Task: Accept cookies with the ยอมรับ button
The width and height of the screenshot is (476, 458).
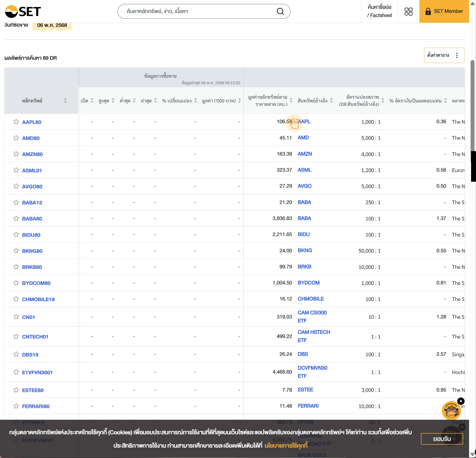Action: 442,439
